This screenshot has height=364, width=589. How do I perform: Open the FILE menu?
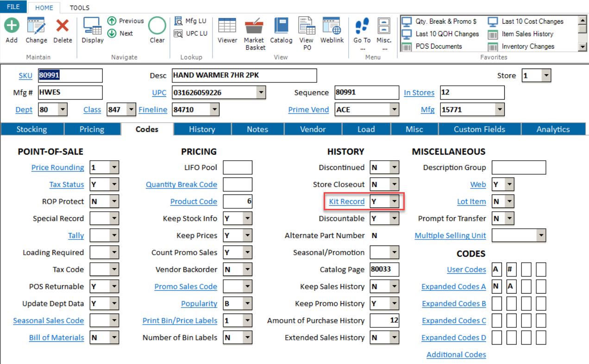(13, 7)
